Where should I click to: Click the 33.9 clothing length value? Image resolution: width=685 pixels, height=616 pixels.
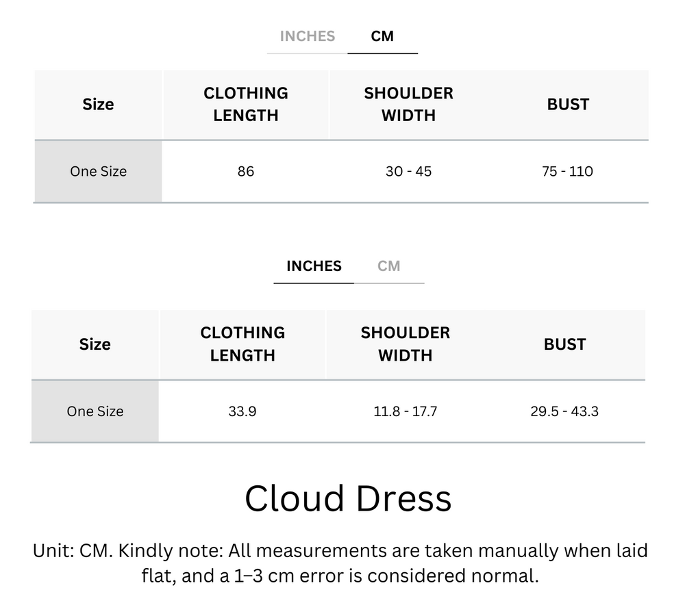coord(242,411)
